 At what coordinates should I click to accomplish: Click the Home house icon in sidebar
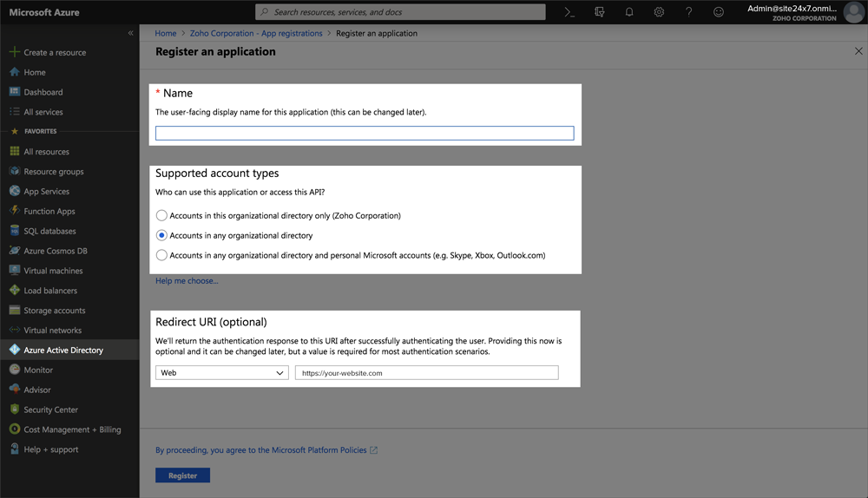coord(15,72)
